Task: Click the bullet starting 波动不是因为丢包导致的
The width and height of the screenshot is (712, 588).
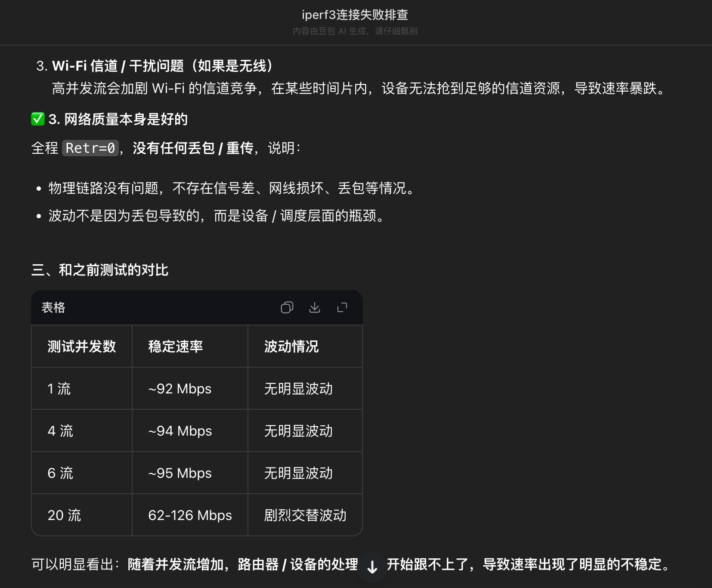Action: coord(216,216)
